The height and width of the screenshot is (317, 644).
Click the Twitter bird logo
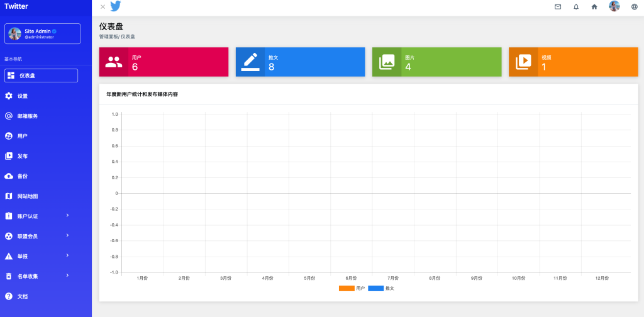pyautogui.click(x=116, y=6)
